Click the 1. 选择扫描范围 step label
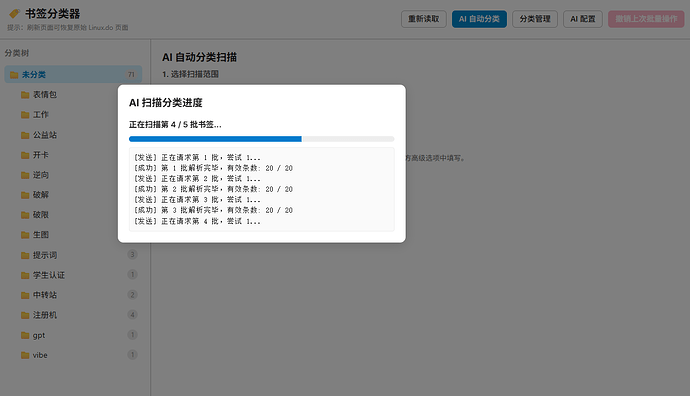The height and width of the screenshot is (396, 690). 191,74
